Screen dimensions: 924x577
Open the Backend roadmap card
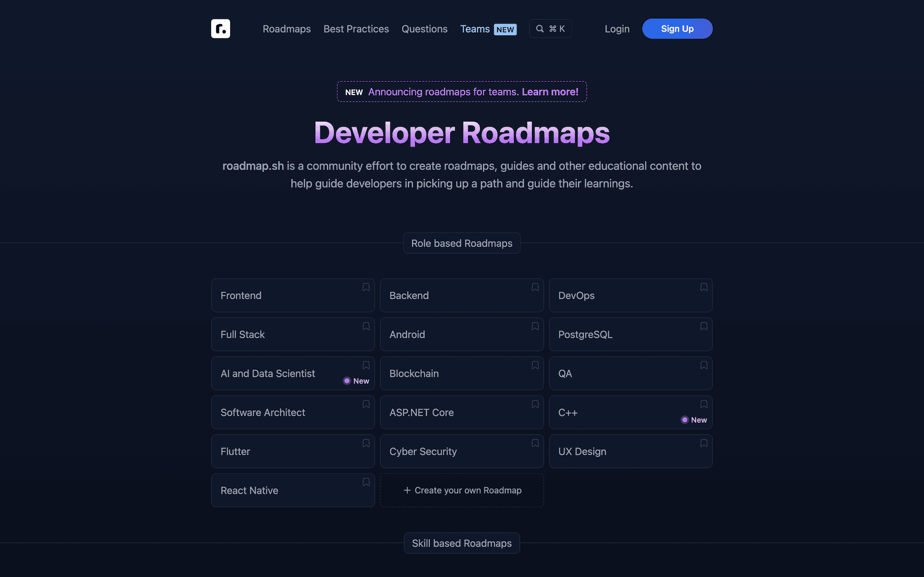(x=462, y=295)
